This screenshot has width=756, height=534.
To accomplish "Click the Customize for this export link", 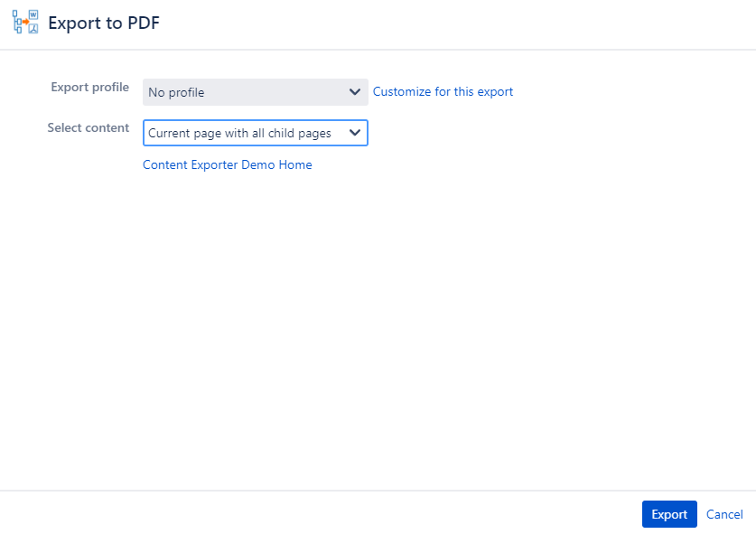I will [x=443, y=91].
